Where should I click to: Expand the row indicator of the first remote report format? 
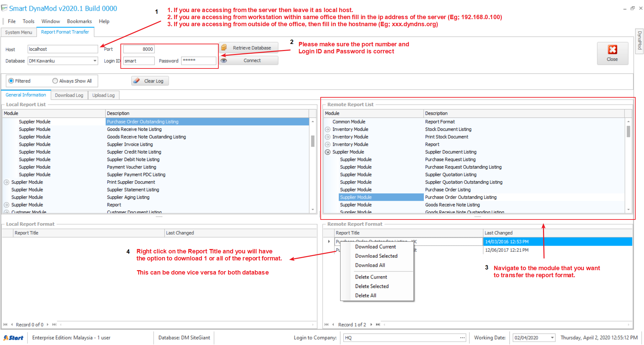(x=329, y=242)
